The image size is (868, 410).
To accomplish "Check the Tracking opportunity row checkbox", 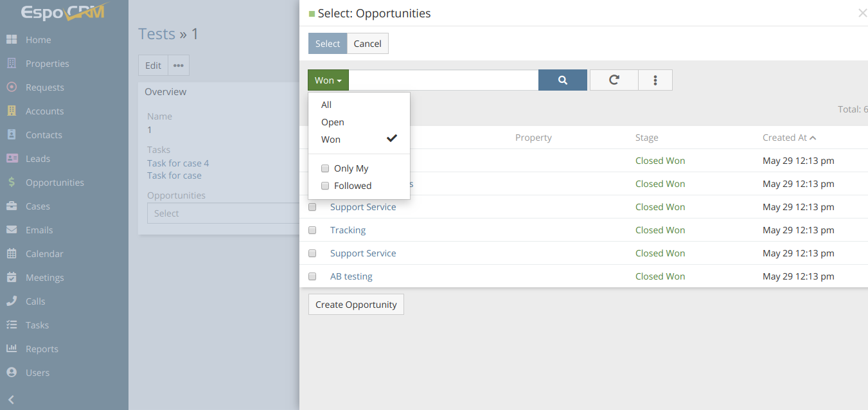I will tap(312, 230).
